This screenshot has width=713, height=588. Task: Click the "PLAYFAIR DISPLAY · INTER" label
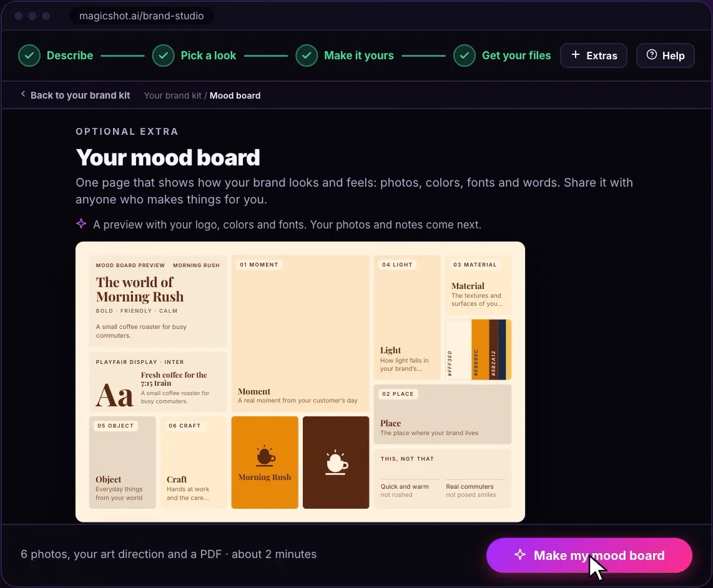point(140,362)
